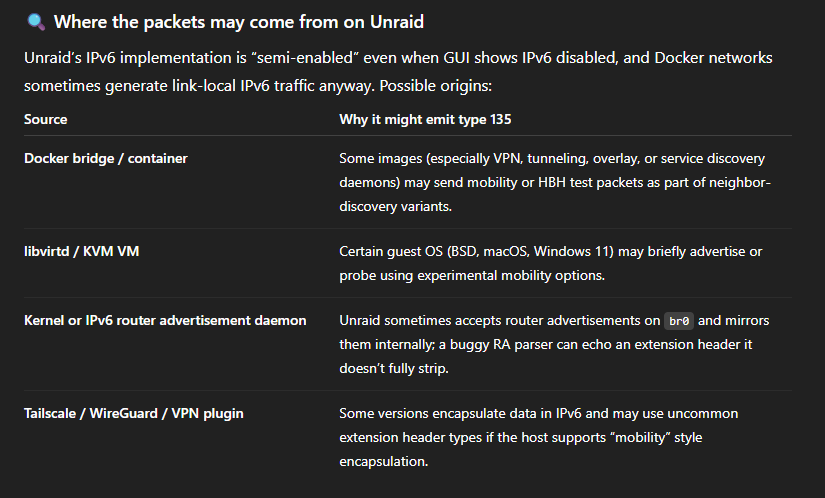Click the intro paragraph about semi-enabled IPv6
This screenshot has height=498, width=825.
(x=398, y=72)
